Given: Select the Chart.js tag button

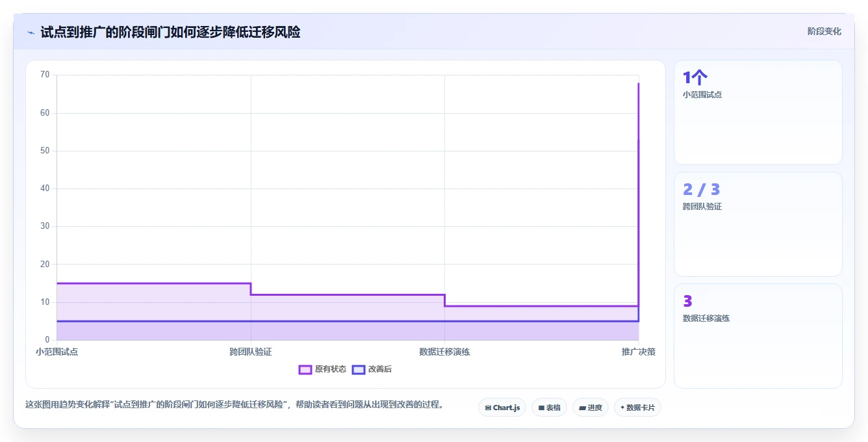Looking at the screenshot, I should click(502, 408).
